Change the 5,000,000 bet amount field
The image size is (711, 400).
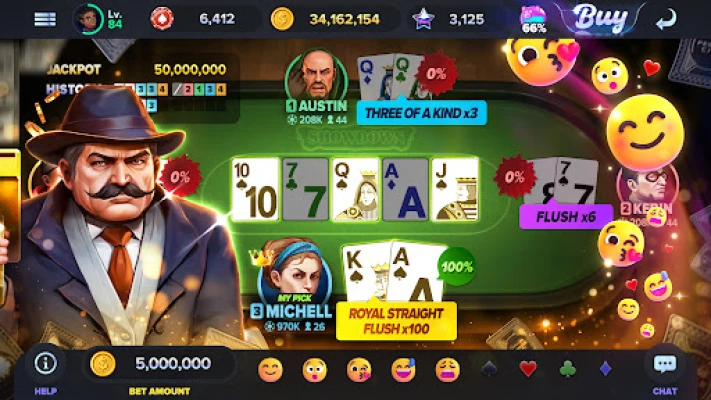click(x=160, y=364)
